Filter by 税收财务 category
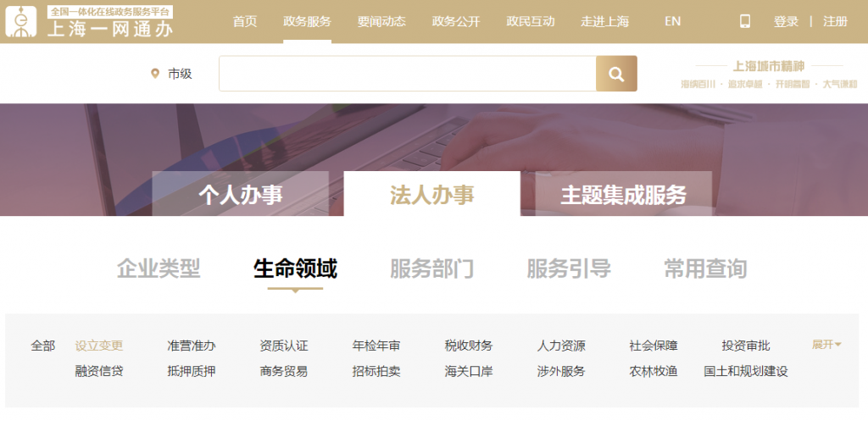The image size is (868, 421). click(x=469, y=346)
